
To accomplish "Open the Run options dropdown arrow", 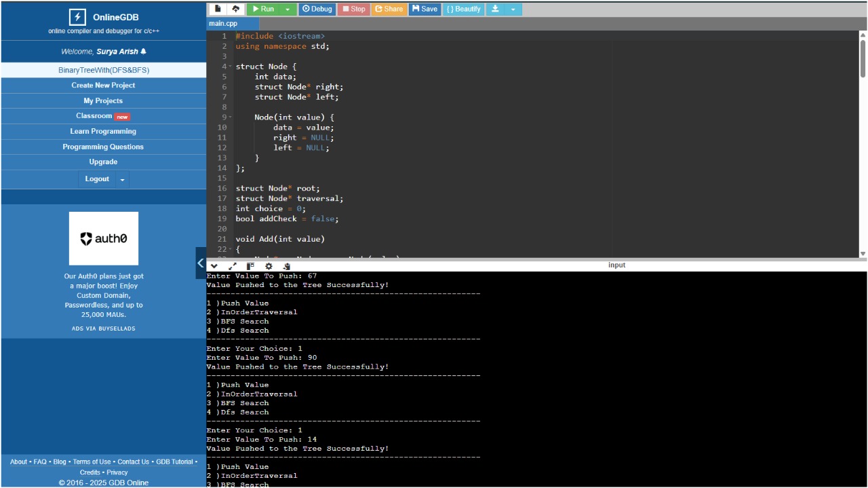I will [288, 9].
